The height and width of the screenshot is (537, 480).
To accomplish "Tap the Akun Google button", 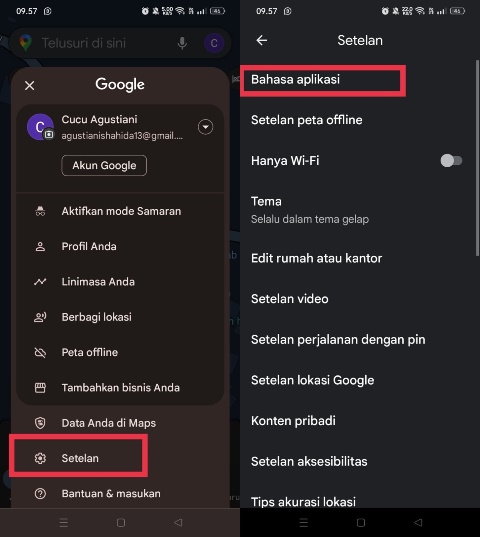I will coord(104,166).
